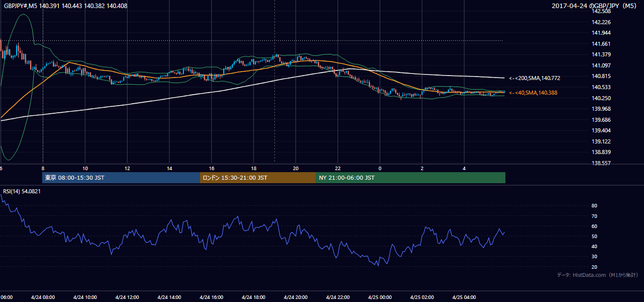
Task: Click hour label 14 under price chart
Action: coord(170,169)
